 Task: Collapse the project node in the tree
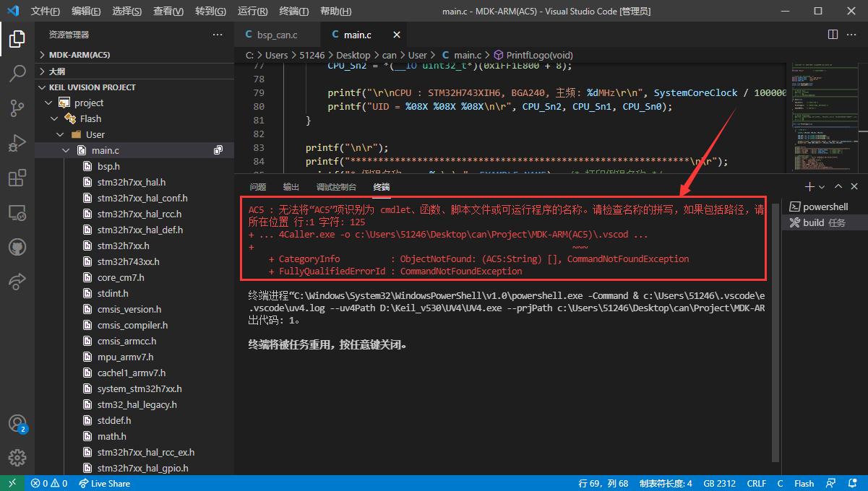click(x=49, y=103)
